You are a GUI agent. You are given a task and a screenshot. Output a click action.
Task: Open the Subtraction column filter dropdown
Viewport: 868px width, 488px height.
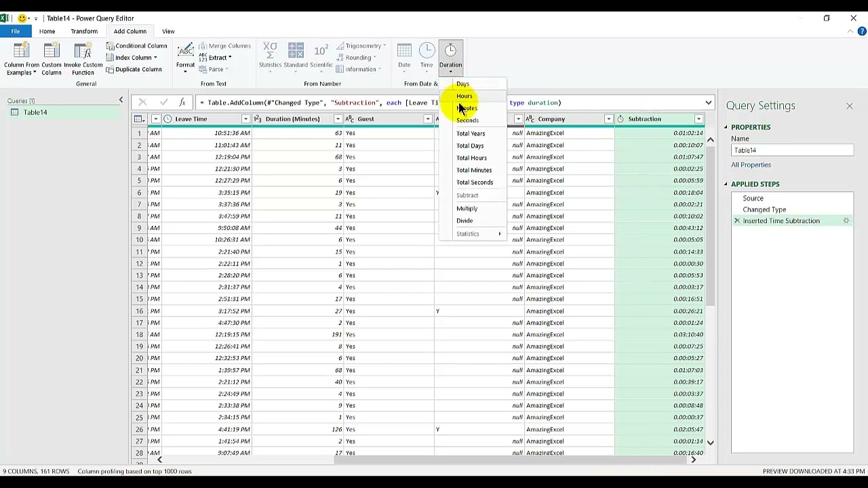click(x=698, y=119)
